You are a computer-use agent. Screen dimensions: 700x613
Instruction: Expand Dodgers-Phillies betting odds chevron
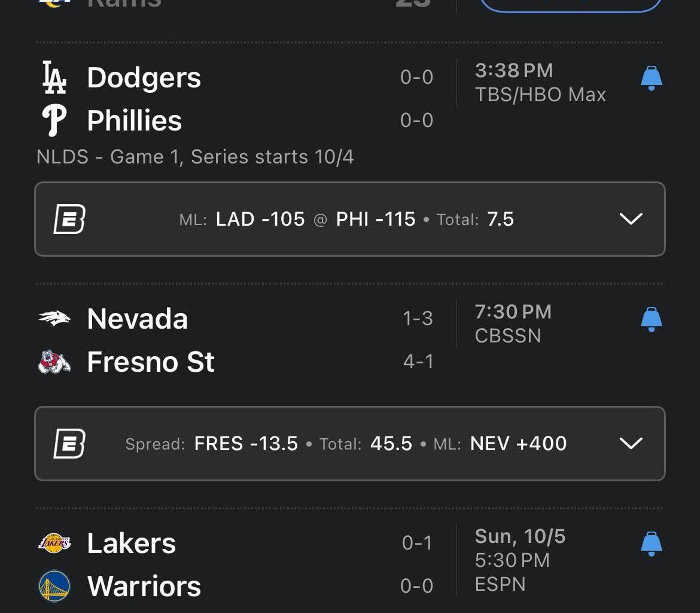click(x=631, y=219)
